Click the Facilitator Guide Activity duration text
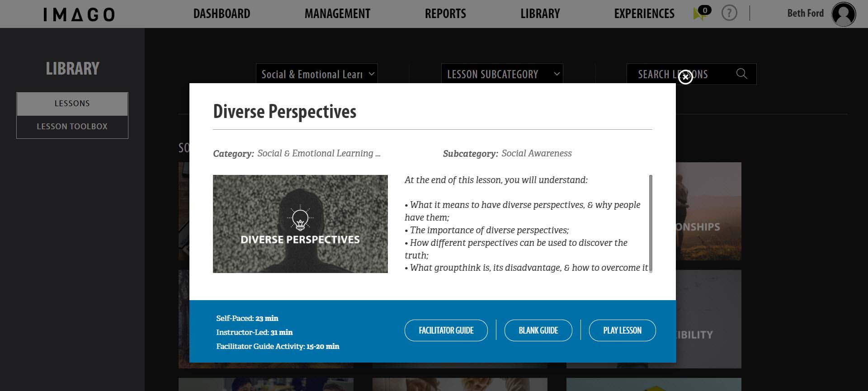Screen dimensions: 868x391 tap(278, 346)
